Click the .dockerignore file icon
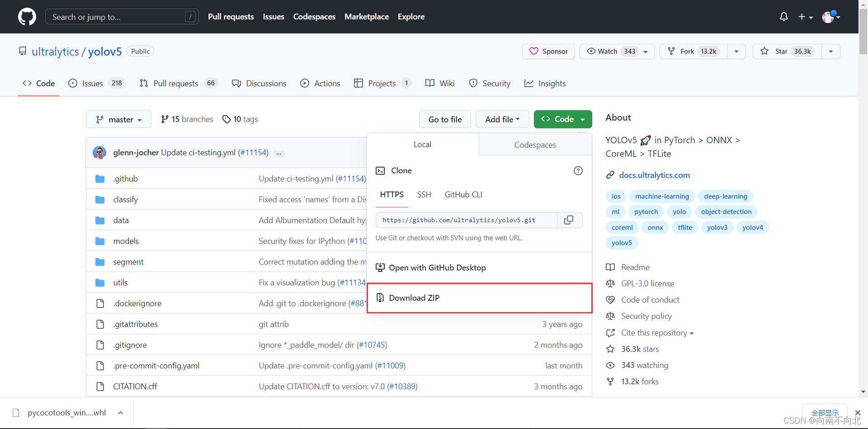This screenshot has height=429, width=868. click(x=100, y=303)
